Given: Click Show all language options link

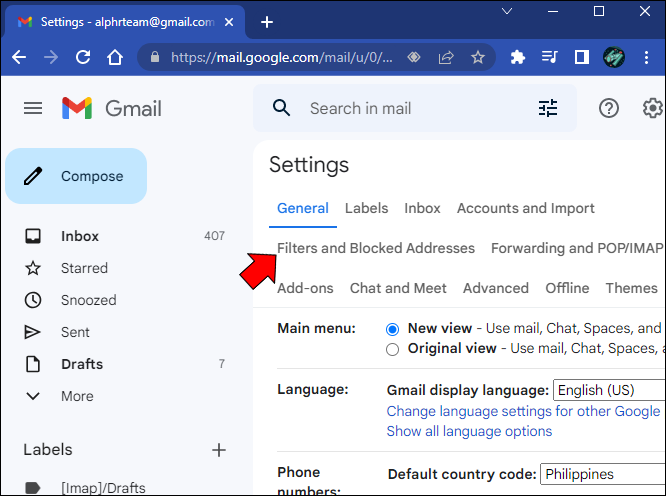Looking at the screenshot, I should [469, 431].
